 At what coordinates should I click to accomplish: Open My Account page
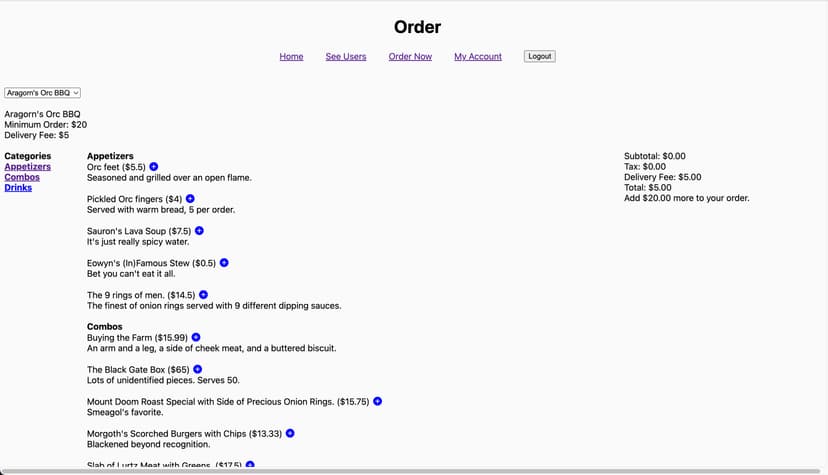tap(478, 57)
